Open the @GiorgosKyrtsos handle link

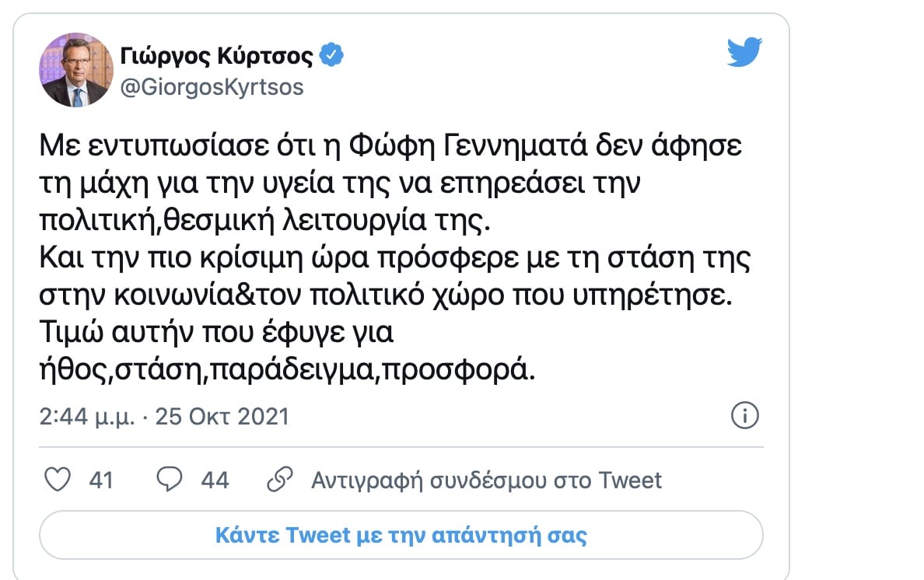tap(212, 86)
